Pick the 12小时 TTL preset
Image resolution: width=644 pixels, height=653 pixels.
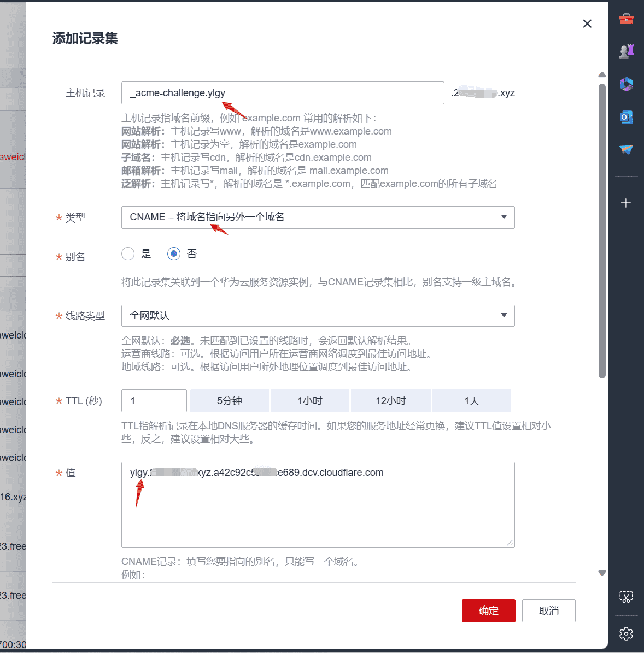[390, 401]
